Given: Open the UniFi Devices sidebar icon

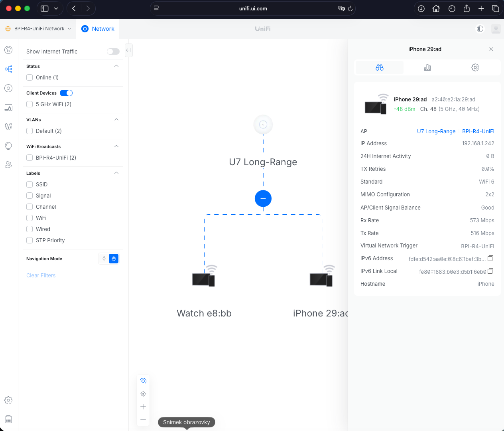Looking at the screenshot, I should point(8,88).
